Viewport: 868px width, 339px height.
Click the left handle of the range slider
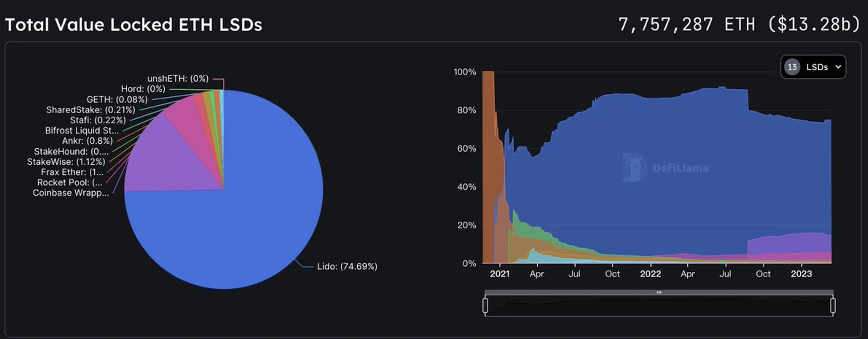485,305
